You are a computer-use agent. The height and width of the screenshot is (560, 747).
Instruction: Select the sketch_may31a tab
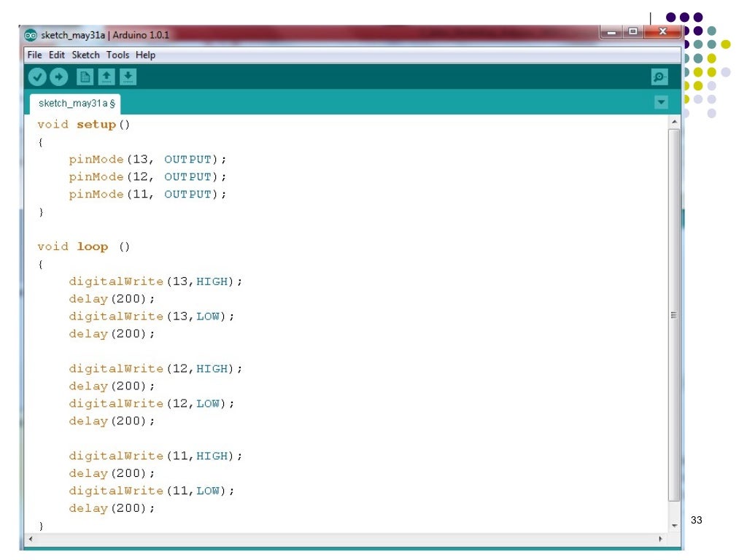tap(74, 103)
